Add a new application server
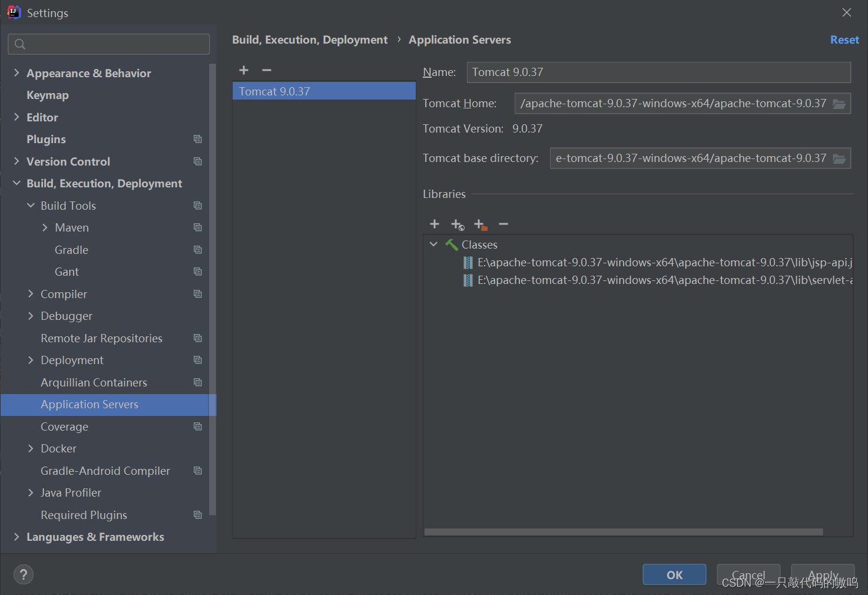The width and height of the screenshot is (868, 595). [244, 70]
